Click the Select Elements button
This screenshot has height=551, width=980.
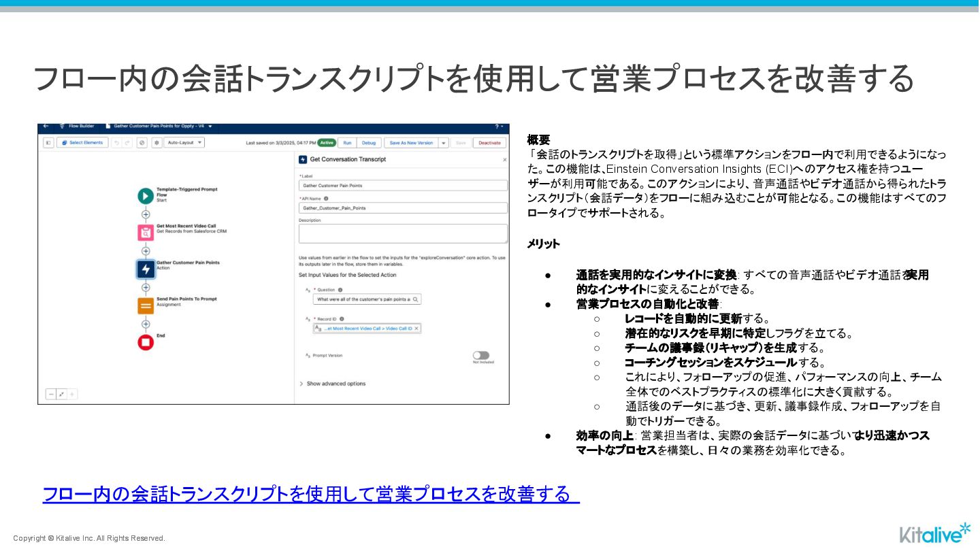tap(82, 143)
